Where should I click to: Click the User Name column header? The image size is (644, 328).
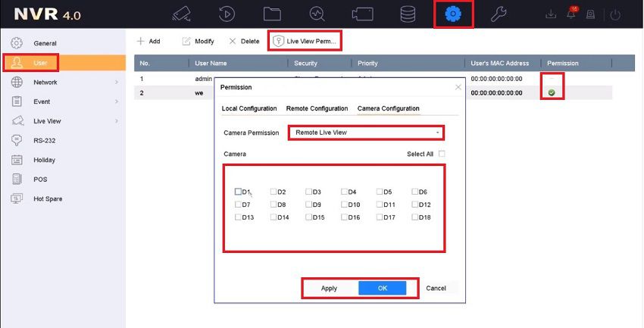[211, 63]
